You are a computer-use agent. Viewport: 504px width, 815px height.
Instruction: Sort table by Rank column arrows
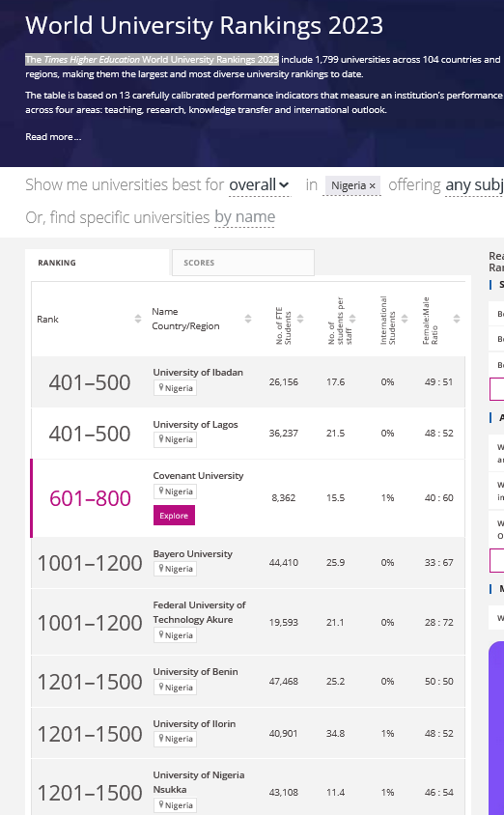(138, 319)
